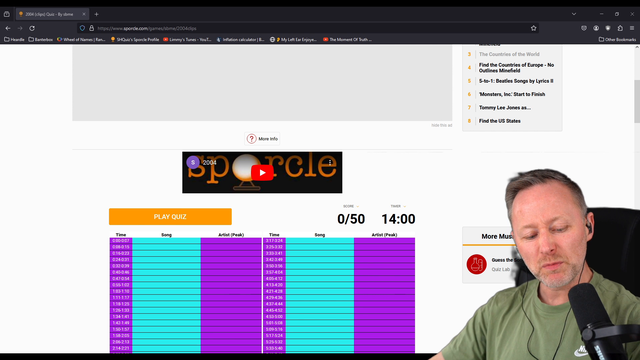The image size is (640, 360).
Task: Click the 0:00-0:07 time cell
Action: 121,241
